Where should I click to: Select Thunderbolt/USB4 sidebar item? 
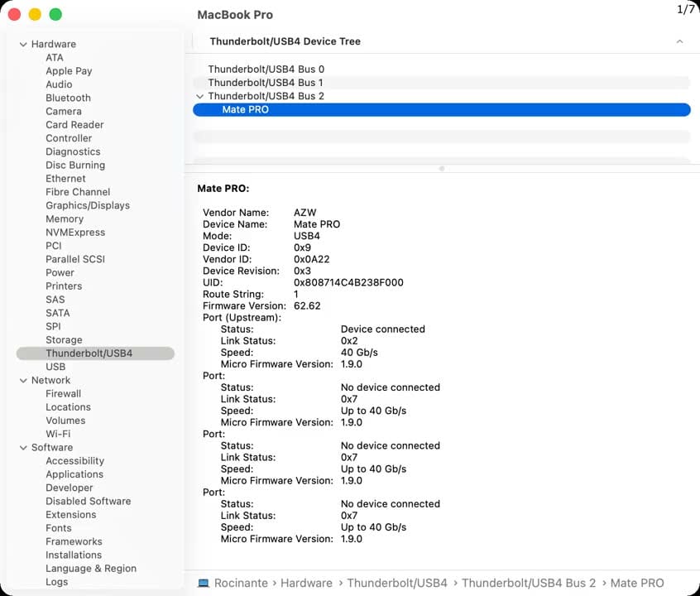95,353
